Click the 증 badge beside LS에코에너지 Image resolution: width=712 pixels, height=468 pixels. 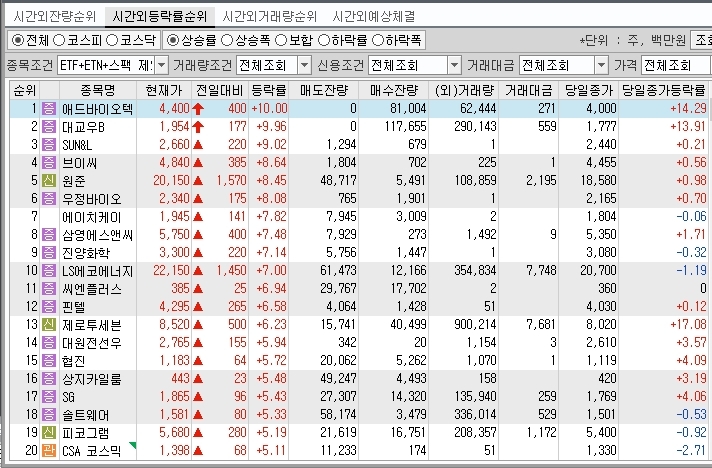coord(49,271)
